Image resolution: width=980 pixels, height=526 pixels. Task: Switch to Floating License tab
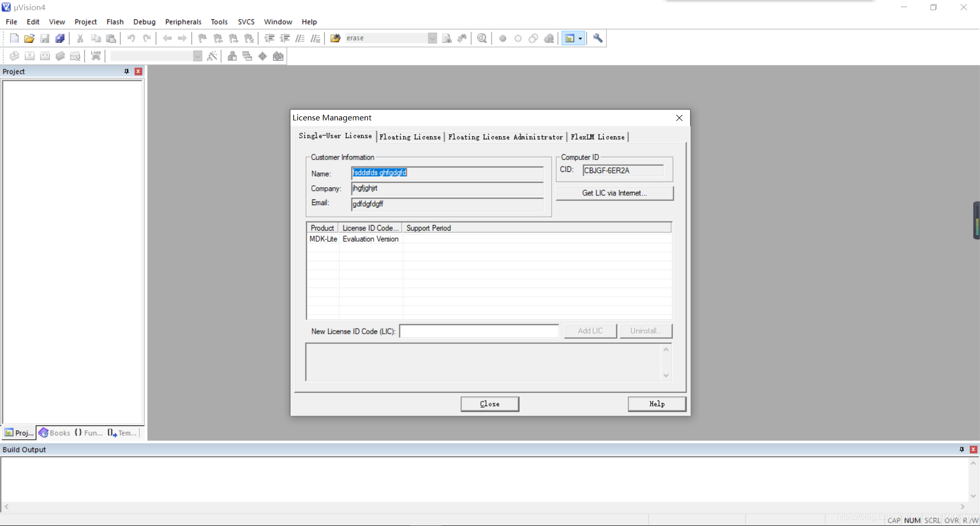(x=410, y=137)
